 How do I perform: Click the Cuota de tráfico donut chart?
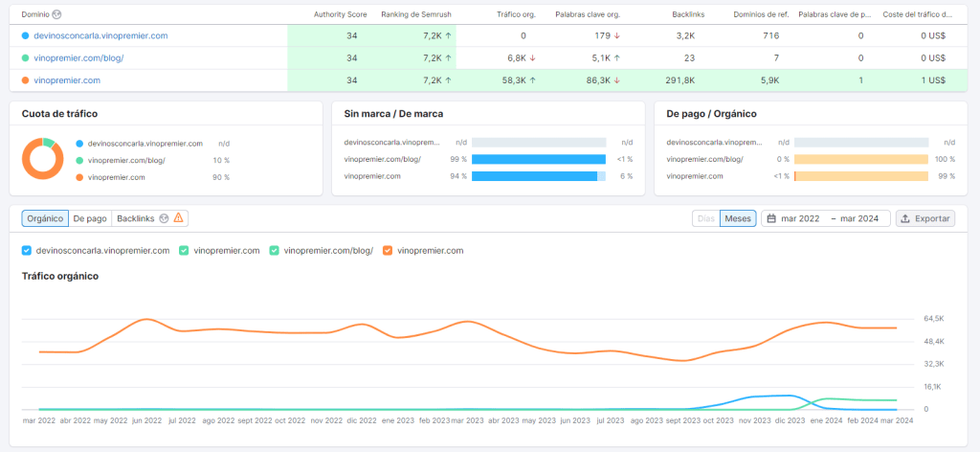tap(42, 159)
